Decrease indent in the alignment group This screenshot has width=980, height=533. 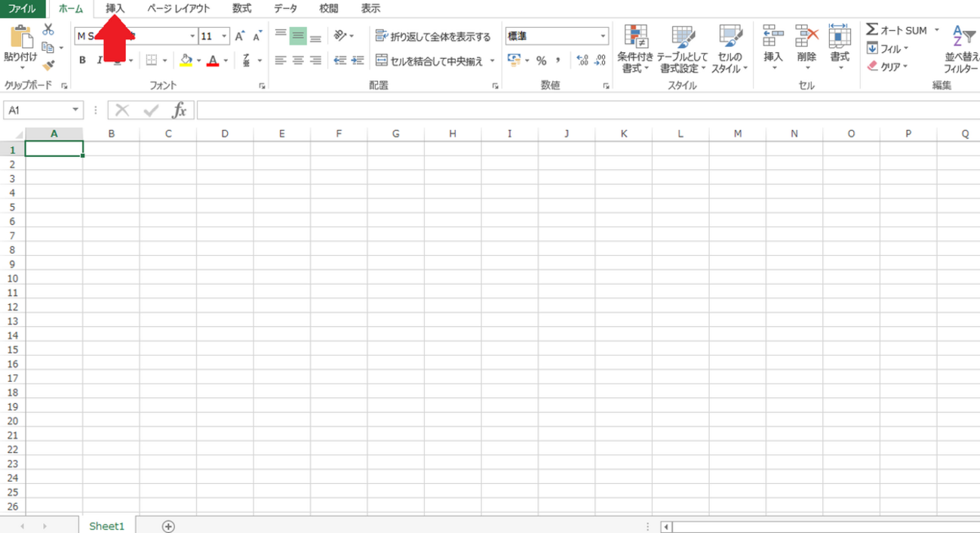point(339,60)
